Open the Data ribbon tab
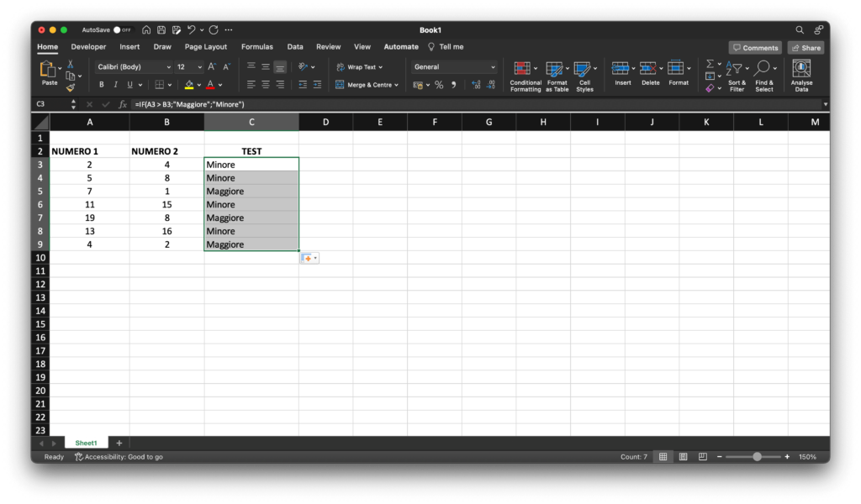 point(295,47)
